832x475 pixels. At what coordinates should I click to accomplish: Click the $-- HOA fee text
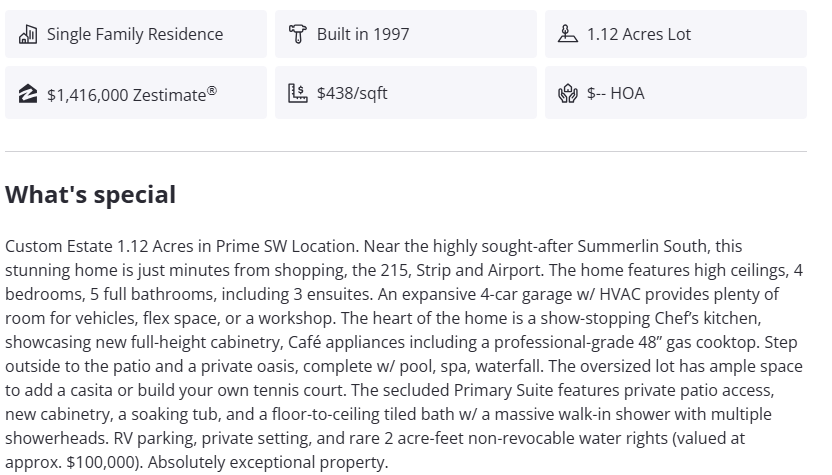tap(616, 93)
